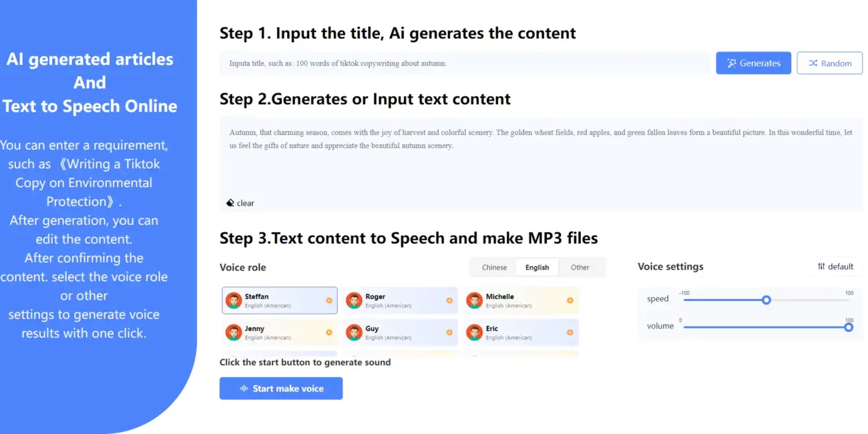The width and height of the screenshot is (868, 434).
Task: Reset voice settings with default button
Action: point(836,266)
